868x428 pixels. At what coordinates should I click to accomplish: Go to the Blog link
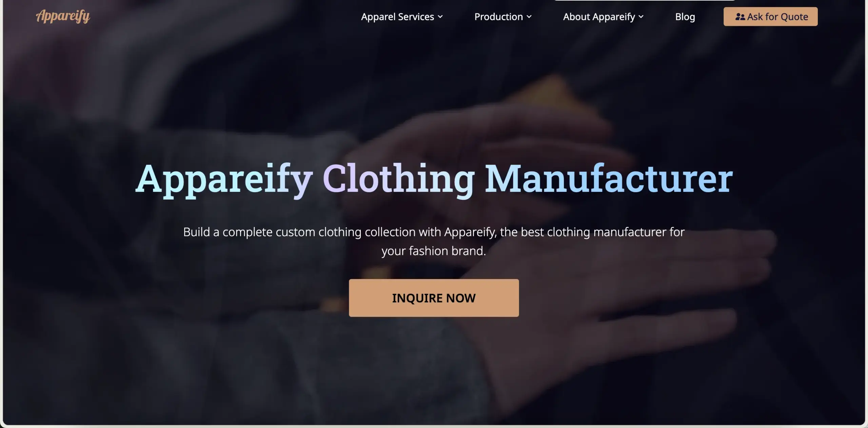click(685, 17)
